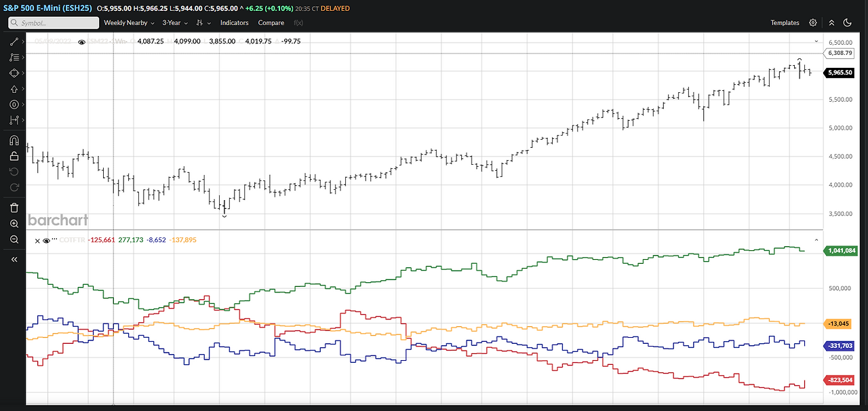
Task: Click the trash icon to delete drawings
Action: pos(14,208)
